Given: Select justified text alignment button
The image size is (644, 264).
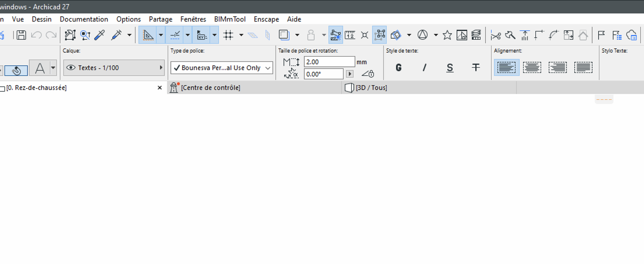Looking at the screenshot, I should click(583, 67).
